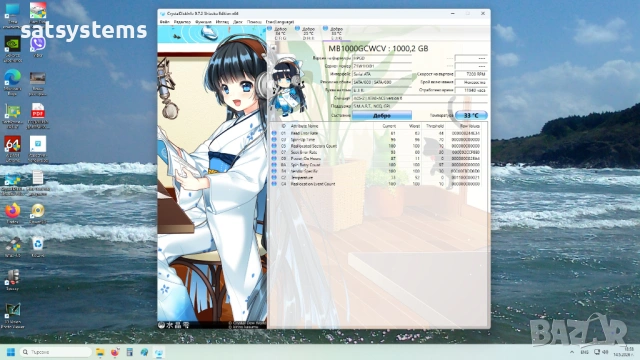Open the Windows Start menu
This screenshot has height=360, width=640.
pos(11,352)
